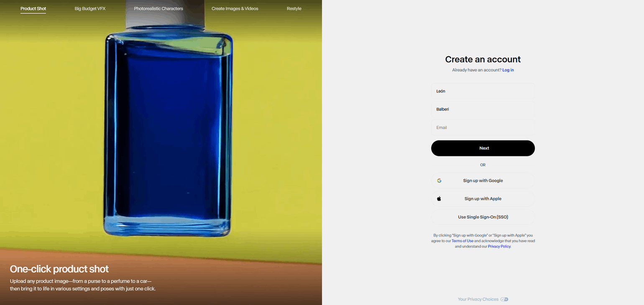The height and width of the screenshot is (305, 644).
Task: Show the Create Images & Videos tab
Action: [235, 9]
